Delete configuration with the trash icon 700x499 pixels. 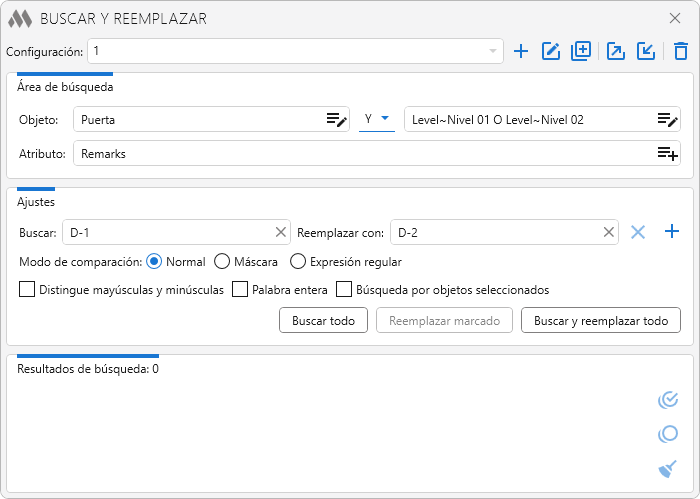680,52
